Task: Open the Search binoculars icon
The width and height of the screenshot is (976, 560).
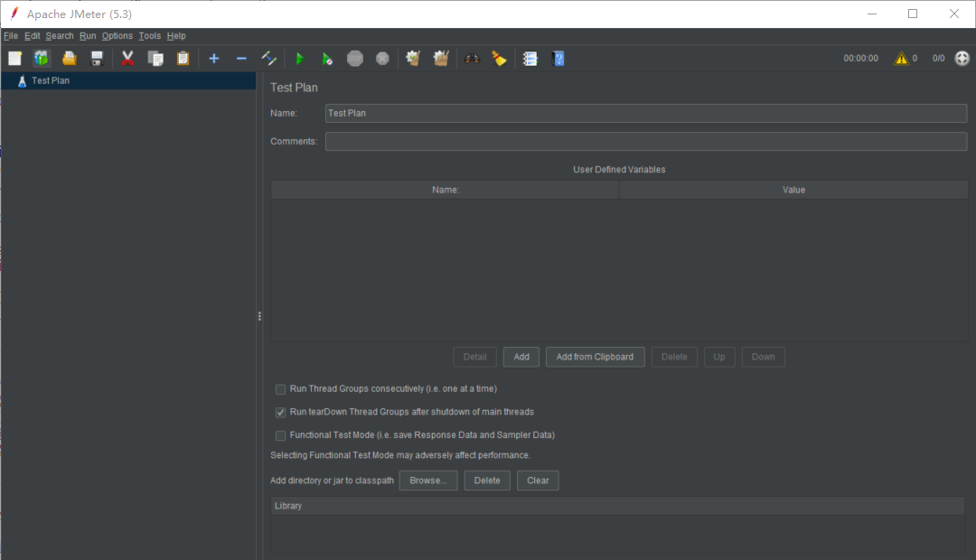Action: pos(472,59)
